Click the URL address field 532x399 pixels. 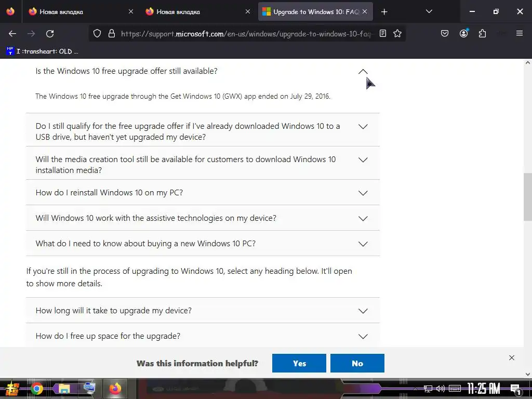click(246, 34)
